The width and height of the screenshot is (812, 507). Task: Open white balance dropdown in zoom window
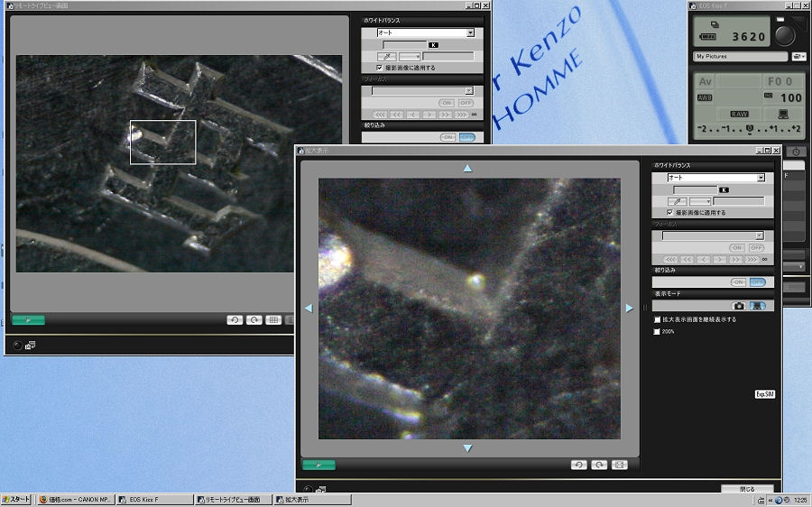point(761,178)
